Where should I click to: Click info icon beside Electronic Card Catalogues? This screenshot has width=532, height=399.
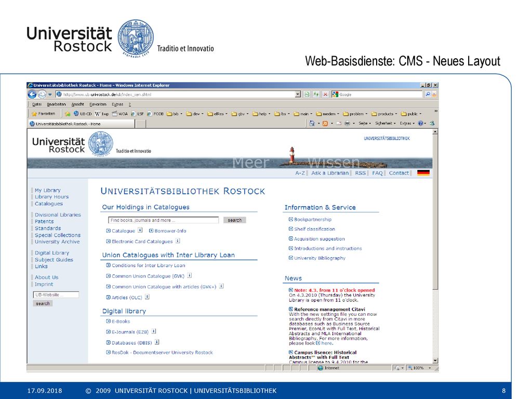[x=178, y=241]
